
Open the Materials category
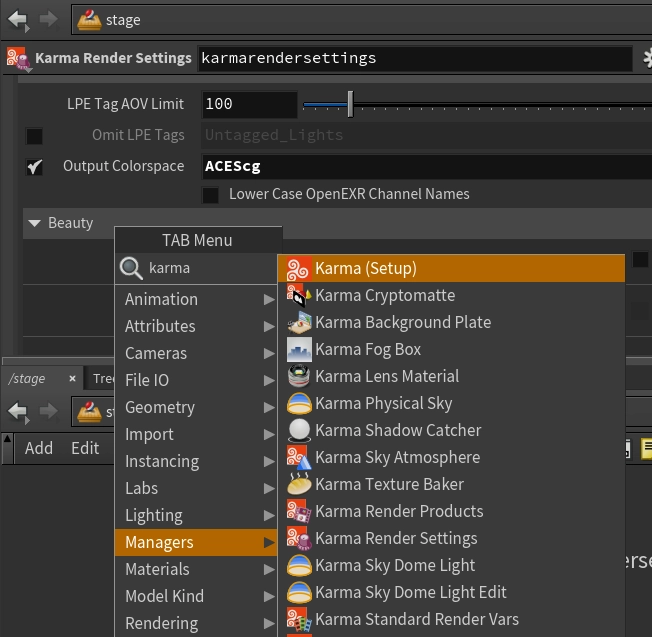click(196, 569)
